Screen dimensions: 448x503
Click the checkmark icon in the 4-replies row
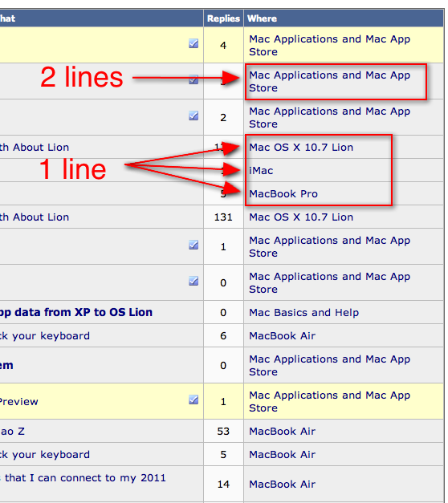pos(193,43)
